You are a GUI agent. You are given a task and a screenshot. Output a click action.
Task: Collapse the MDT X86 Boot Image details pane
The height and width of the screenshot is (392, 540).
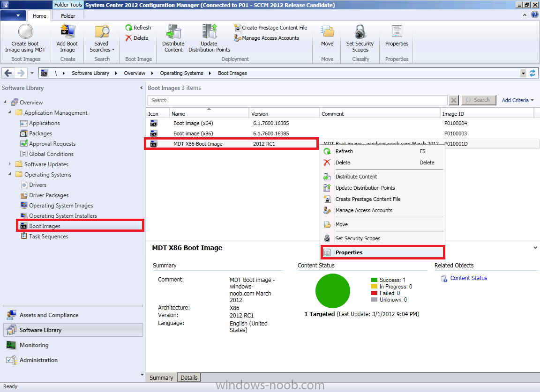[535, 247]
